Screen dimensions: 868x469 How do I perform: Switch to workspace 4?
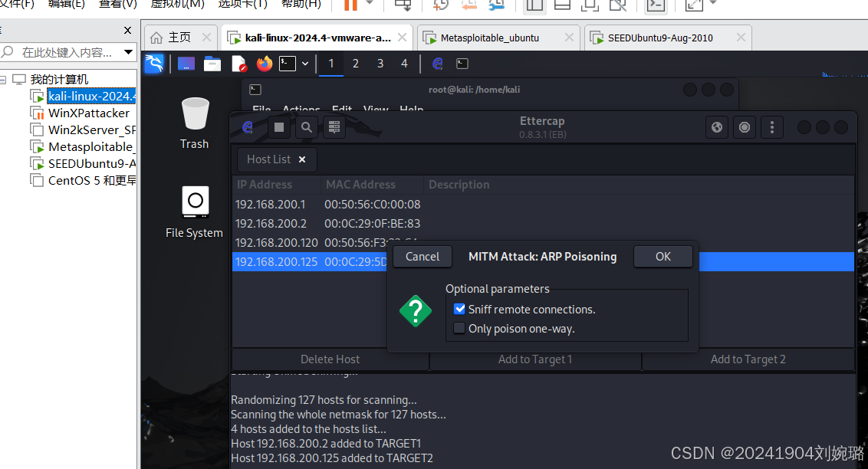click(x=405, y=64)
